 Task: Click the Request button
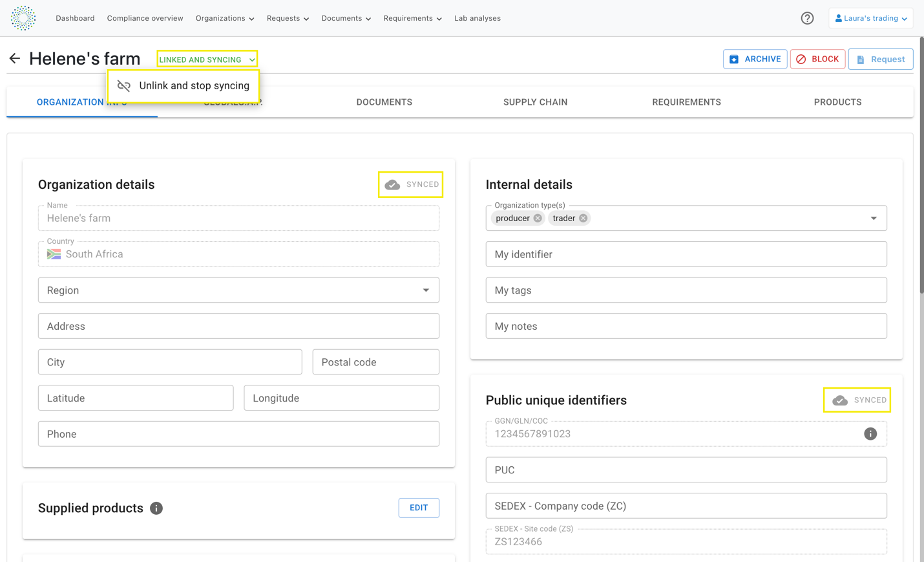tap(881, 59)
